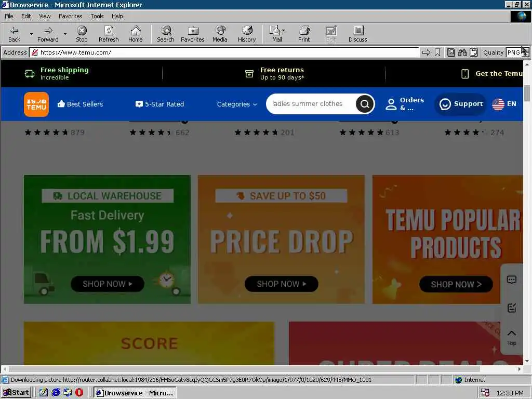Click the Mail toolbar icon
Image resolution: width=532 pixels, height=399 pixels.
pos(275,34)
